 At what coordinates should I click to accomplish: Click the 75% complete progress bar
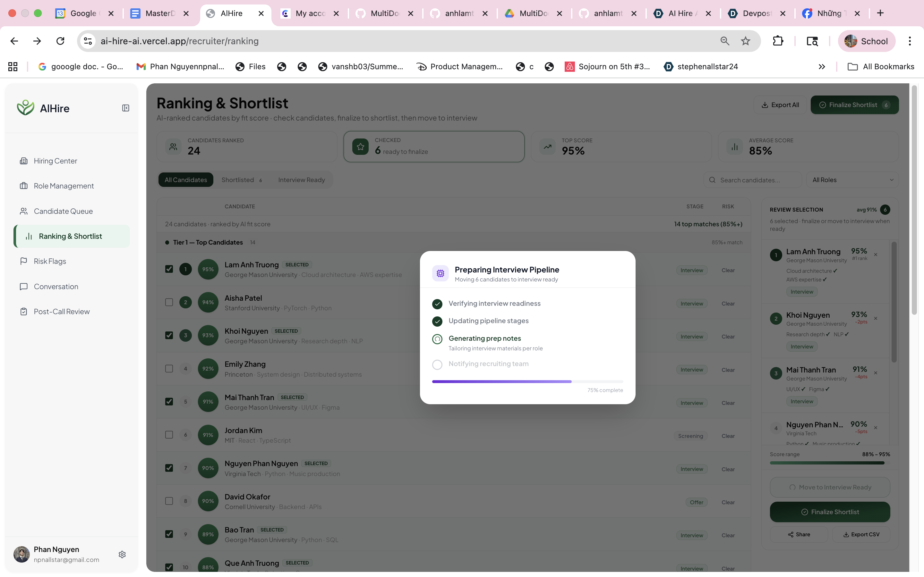coord(527,381)
